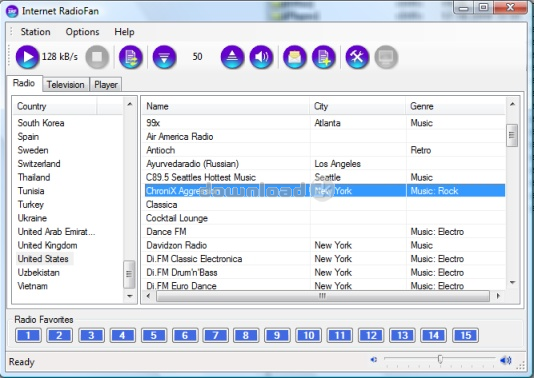Switch to the Player tab

tap(106, 84)
